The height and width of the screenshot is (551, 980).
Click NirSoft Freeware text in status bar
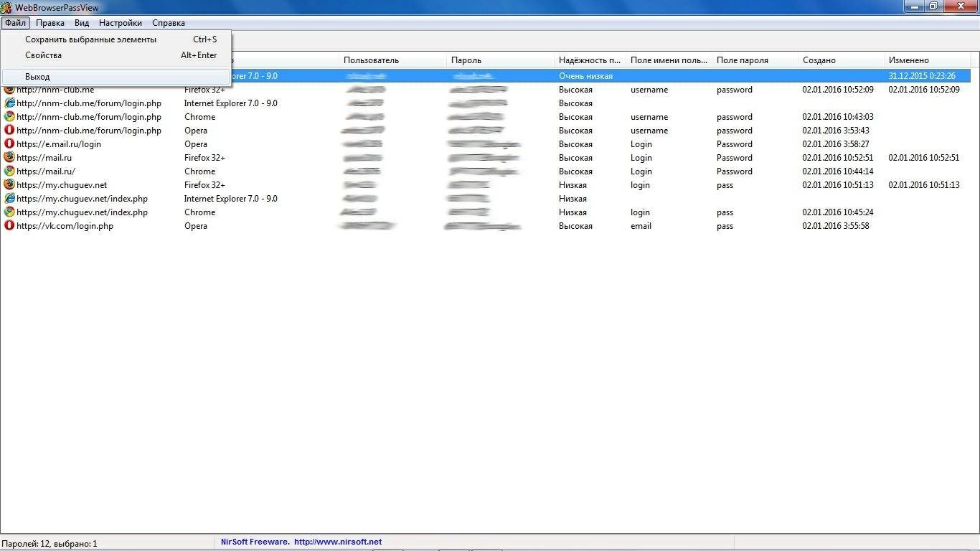click(x=255, y=542)
